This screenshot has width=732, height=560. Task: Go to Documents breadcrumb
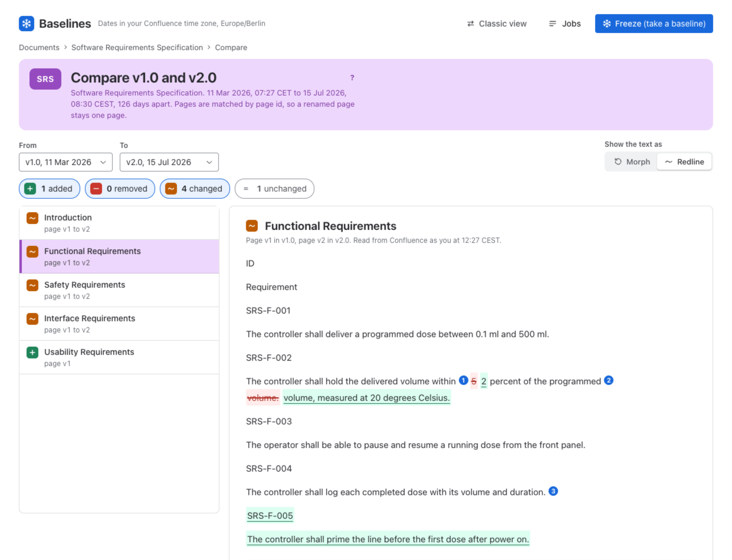39,48
